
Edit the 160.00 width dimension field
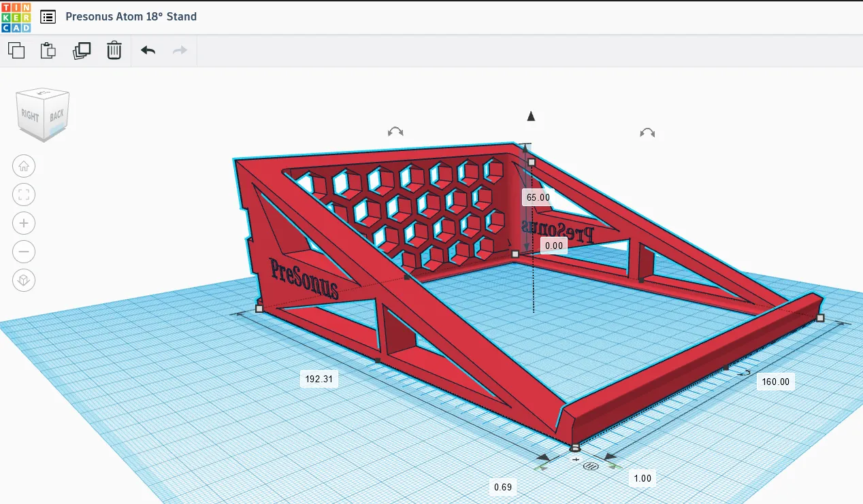click(775, 382)
